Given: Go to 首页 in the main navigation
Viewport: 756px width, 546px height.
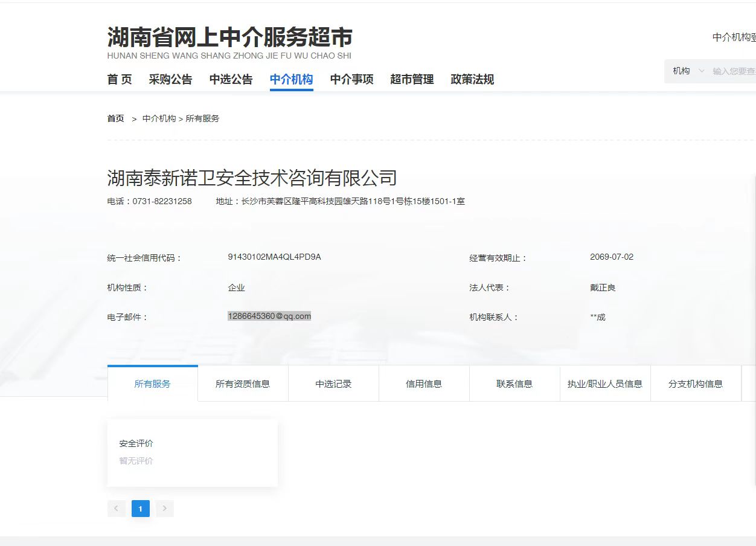Looking at the screenshot, I should click(120, 80).
